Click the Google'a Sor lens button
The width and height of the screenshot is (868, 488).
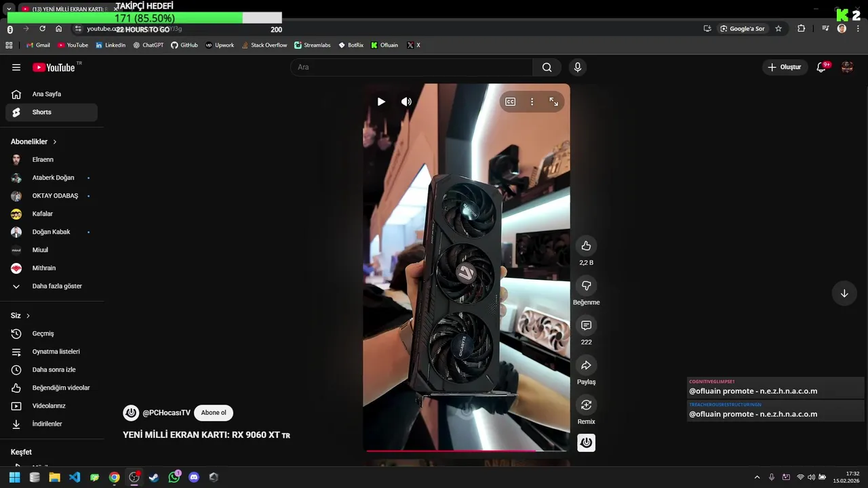(x=743, y=28)
